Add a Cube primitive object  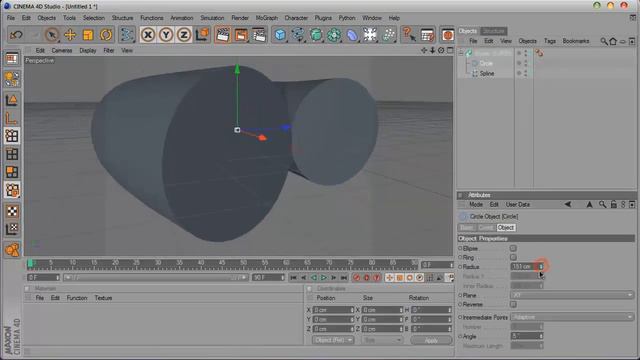[280, 35]
